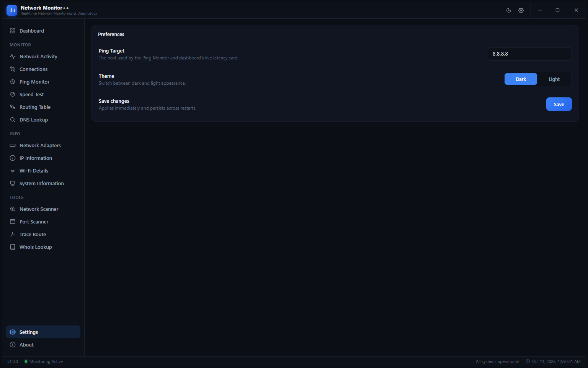
Task: Click the System Information monitor icon
Action: (13, 183)
